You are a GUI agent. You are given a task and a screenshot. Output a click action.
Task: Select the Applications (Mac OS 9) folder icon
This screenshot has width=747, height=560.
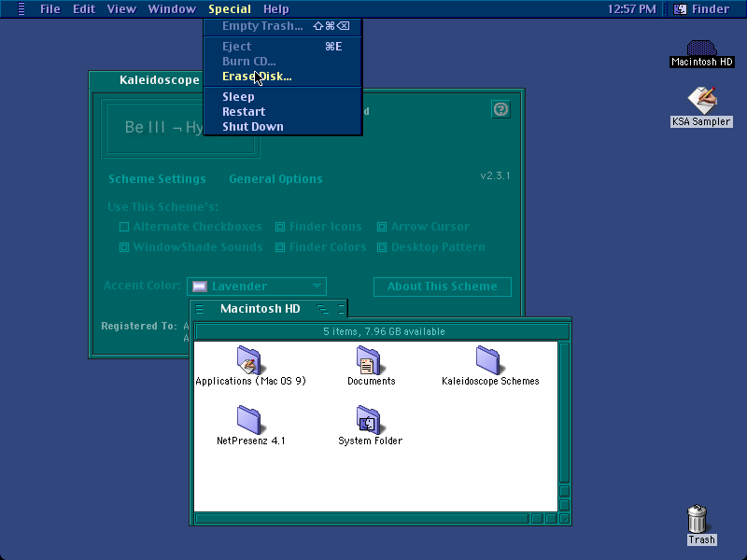click(x=248, y=359)
